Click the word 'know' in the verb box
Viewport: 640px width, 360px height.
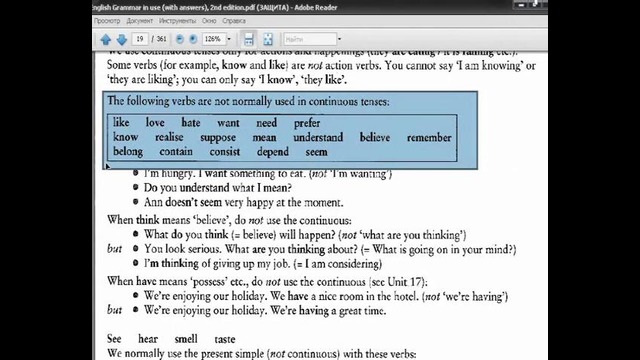(126, 137)
